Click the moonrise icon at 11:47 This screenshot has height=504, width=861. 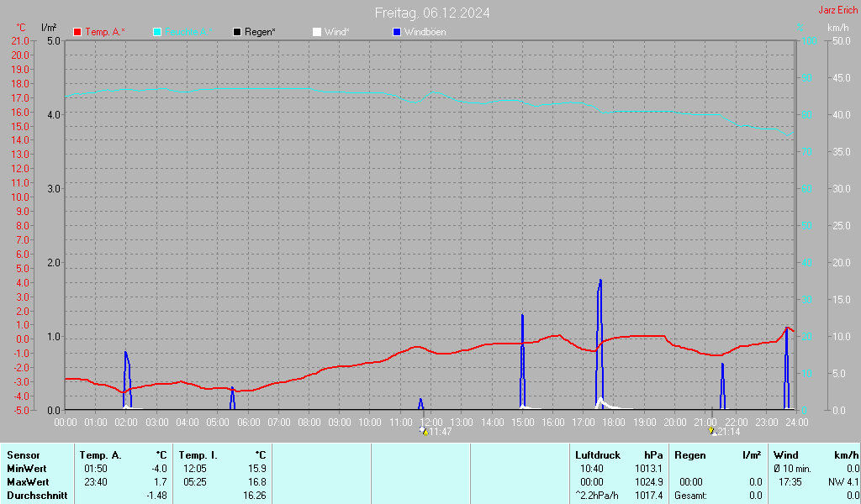tap(425, 432)
